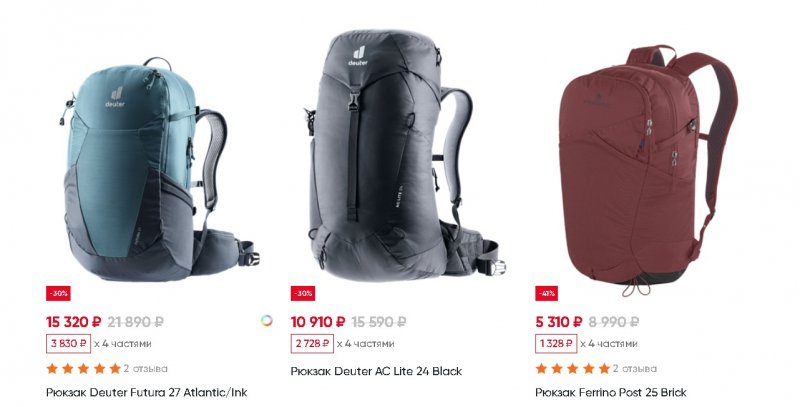
Task: Click star rating under Deuter Futura 27
Action: click(x=84, y=368)
